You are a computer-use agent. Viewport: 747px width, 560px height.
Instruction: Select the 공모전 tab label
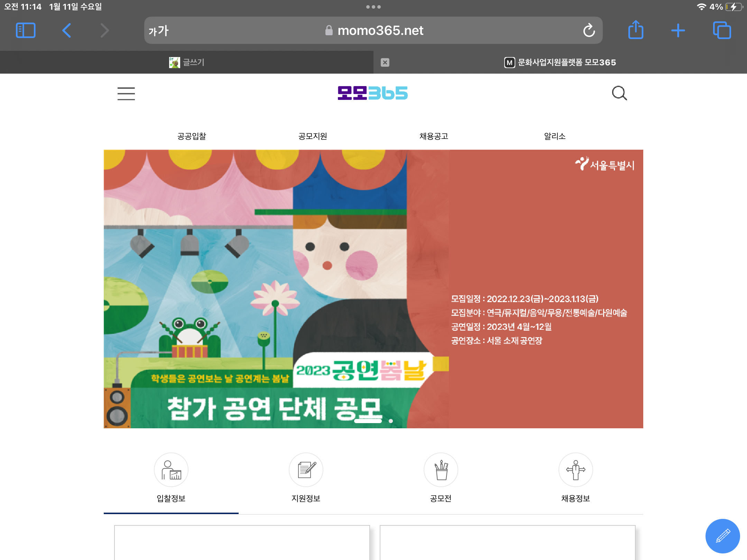(x=441, y=498)
